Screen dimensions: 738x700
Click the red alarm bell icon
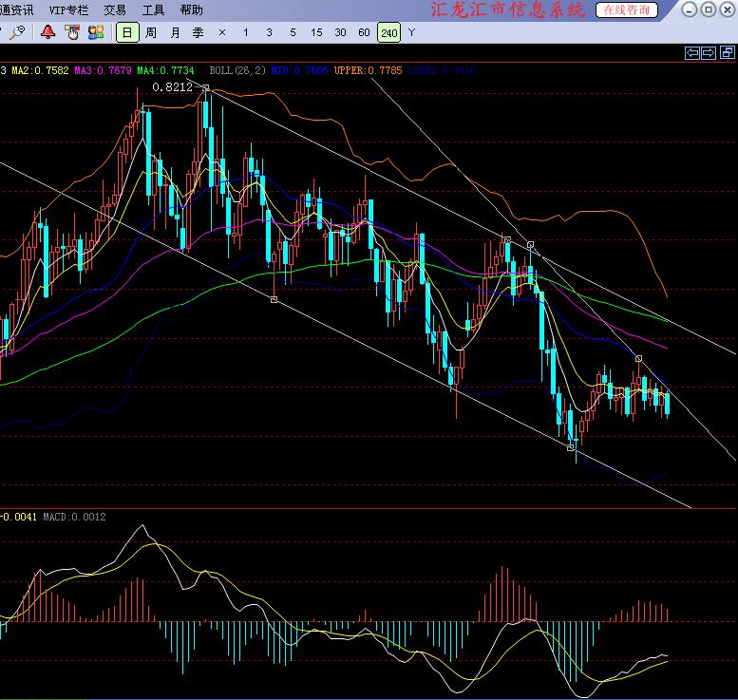tap(47, 32)
